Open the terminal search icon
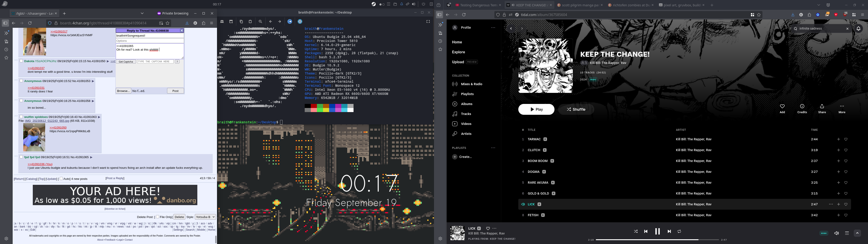 coord(260,21)
